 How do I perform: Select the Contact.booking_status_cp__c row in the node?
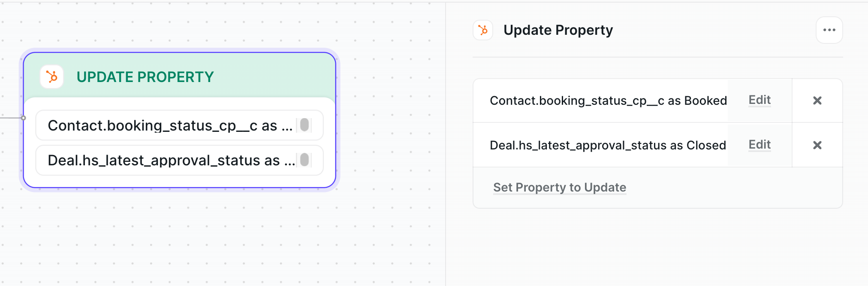(179, 125)
